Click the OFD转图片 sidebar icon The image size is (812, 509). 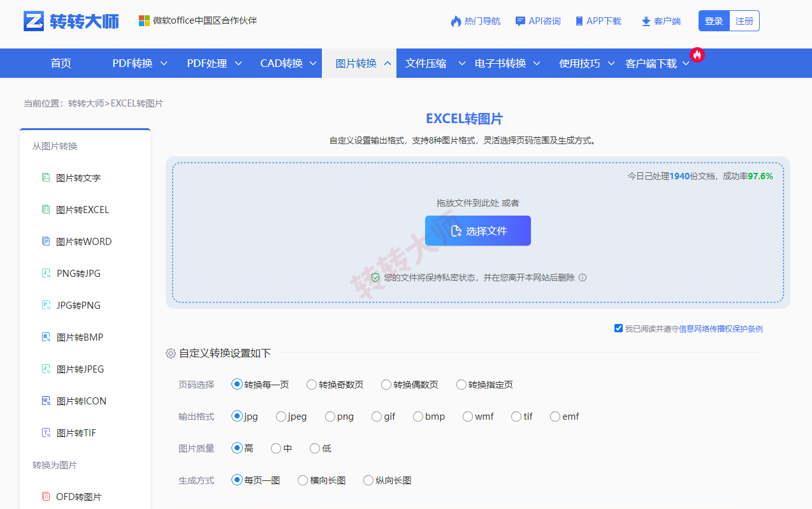(46, 496)
